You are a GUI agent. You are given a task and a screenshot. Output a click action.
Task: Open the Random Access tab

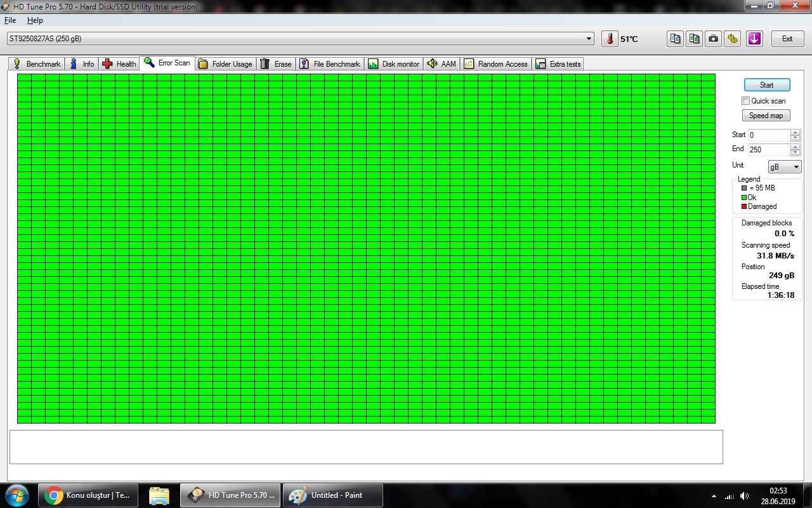point(496,64)
